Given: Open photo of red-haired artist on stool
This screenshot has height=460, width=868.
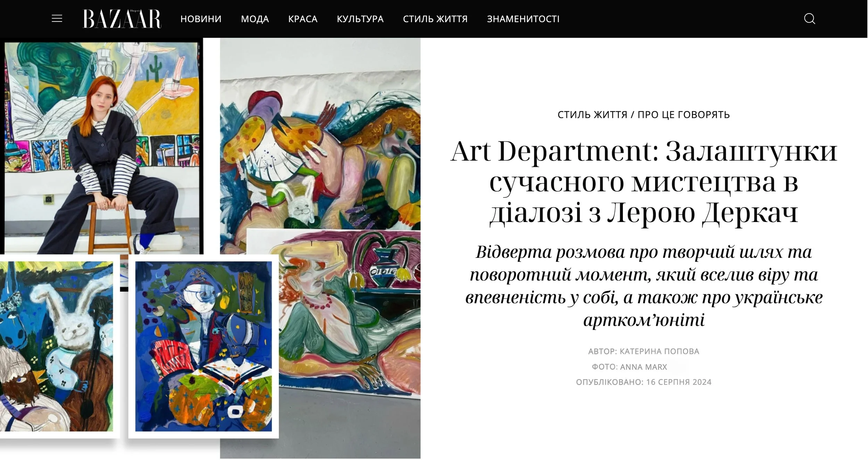Looking at the screenshot, I should (x=102, y=148).
